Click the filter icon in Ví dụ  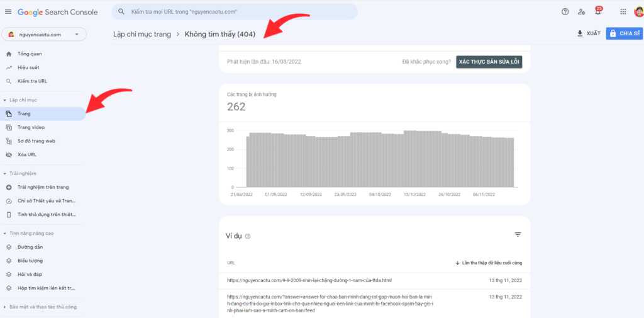click(x=518, y=235)
